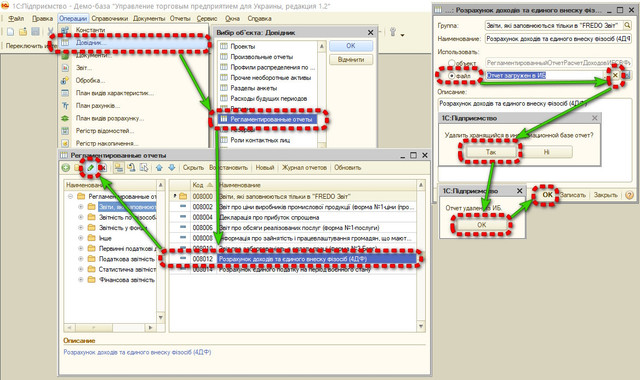Click the move-to-group icon in reports toolbar
640x380 pixels.
pos(131,168)
